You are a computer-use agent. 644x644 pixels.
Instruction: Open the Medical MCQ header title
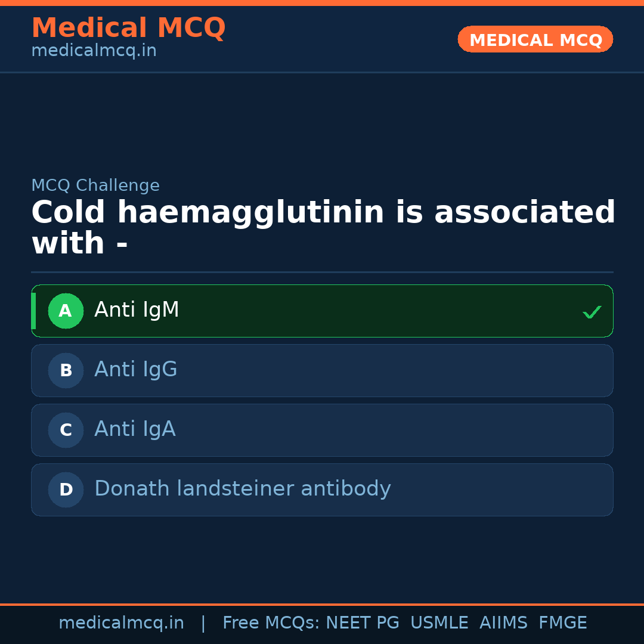pos(128,28)
